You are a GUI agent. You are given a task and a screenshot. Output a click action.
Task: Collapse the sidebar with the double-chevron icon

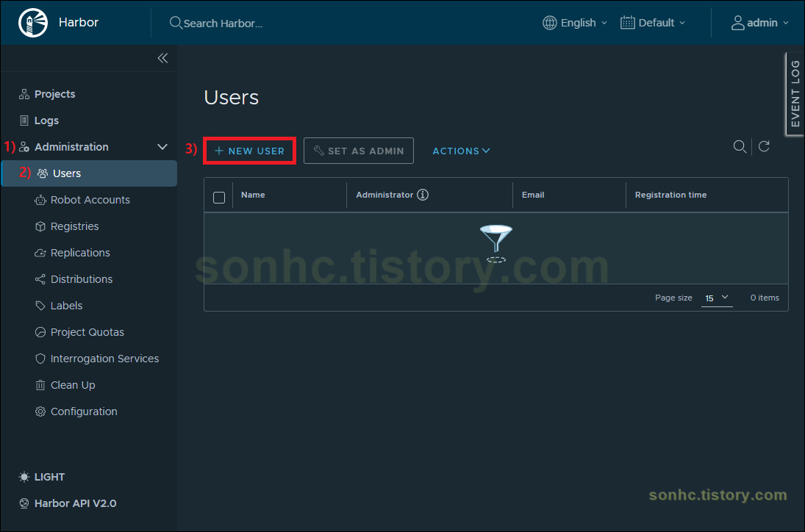tap(162, 58)
